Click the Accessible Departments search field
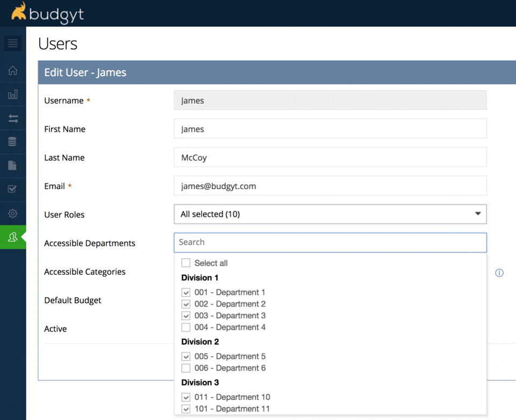This screenshot has height=420, width=516. pos(330,243)
